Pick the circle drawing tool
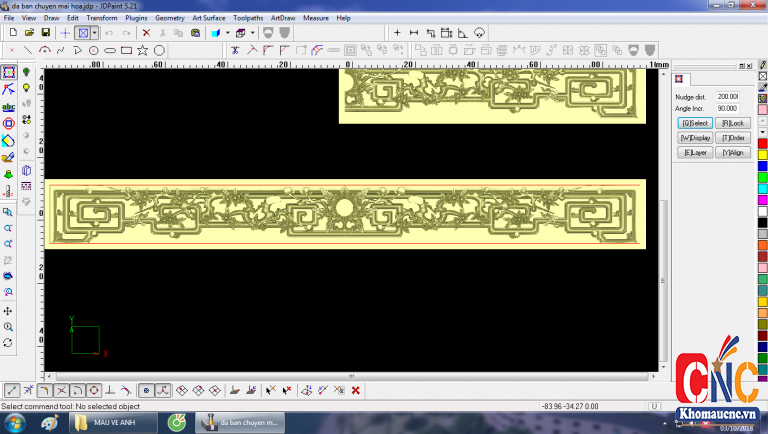Screen dimensions: 768x434 [159, 49]
